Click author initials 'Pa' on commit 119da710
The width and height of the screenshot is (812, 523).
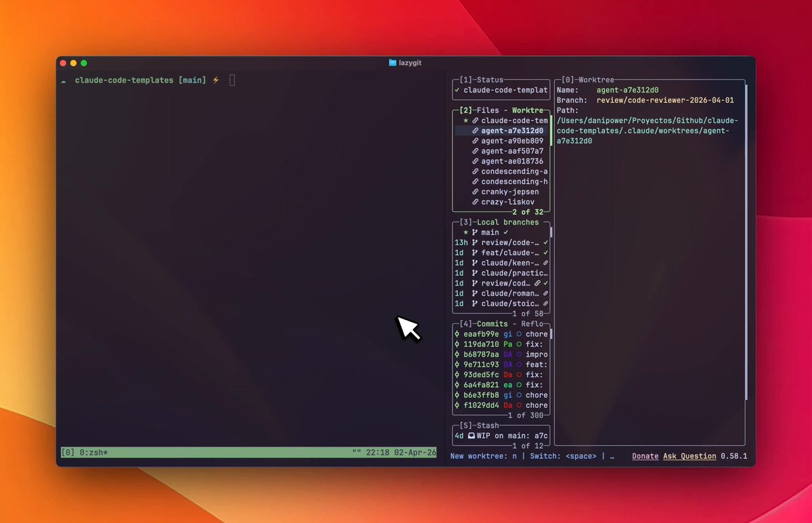click(x=507, y=344)
